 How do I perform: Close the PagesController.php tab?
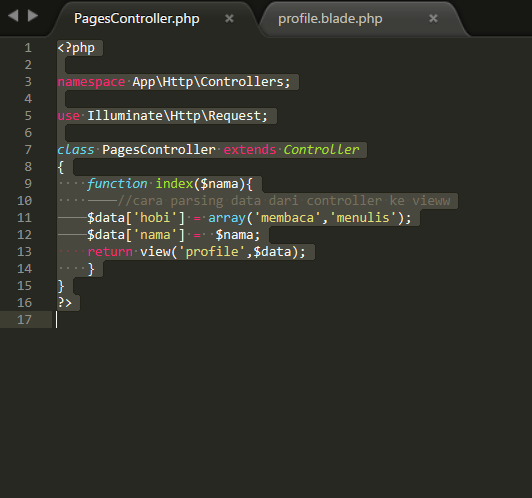229,18
